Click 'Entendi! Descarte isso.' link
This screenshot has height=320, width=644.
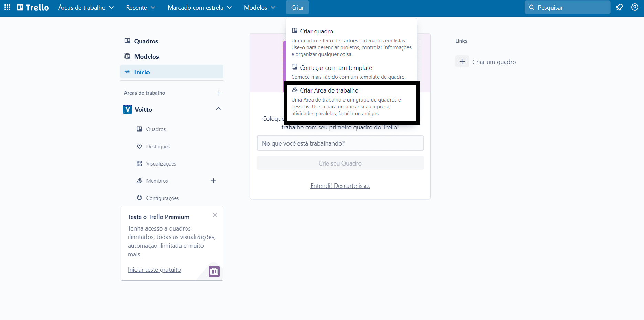click(x=340, y=186)
